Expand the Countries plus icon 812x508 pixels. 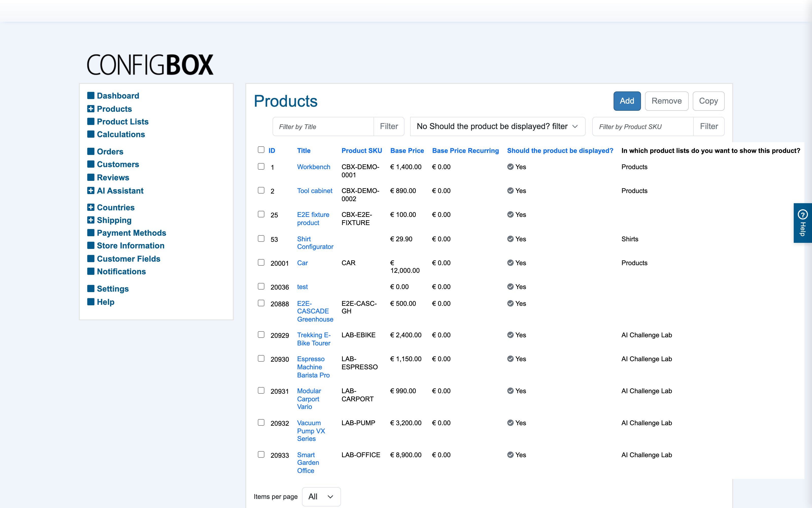click(91, 207)
